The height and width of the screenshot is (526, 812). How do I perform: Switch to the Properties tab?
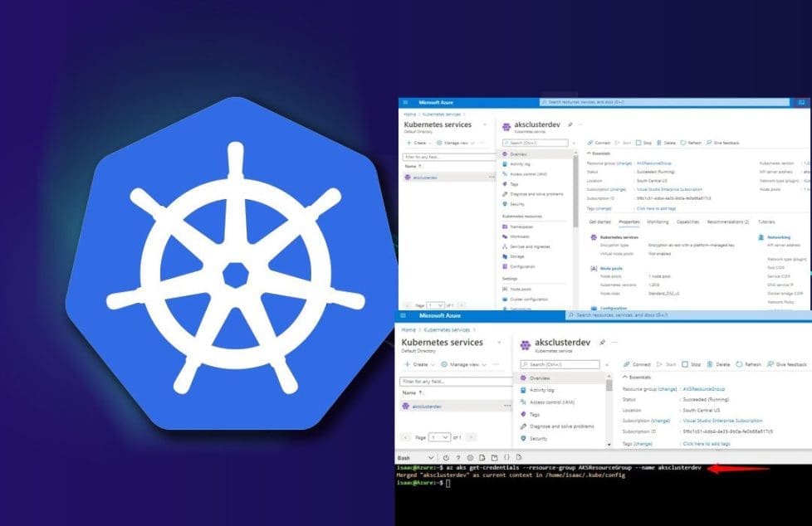click(x=629, y=222)
